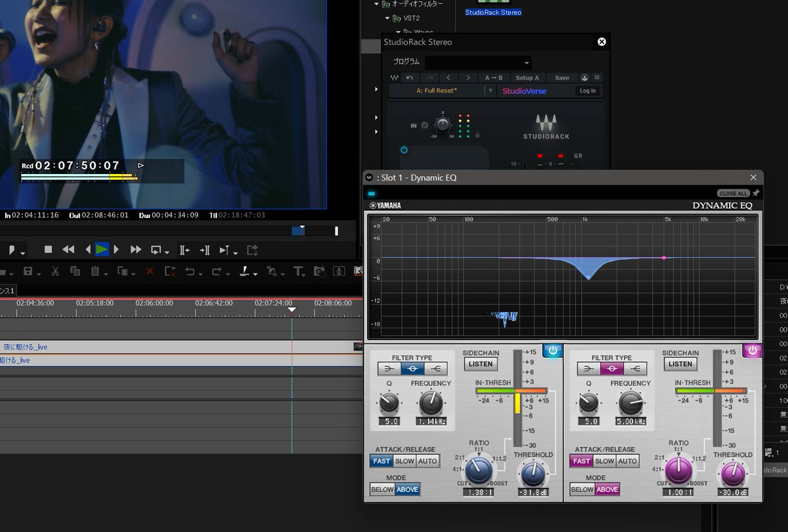Image resolution: width=788 pixels, height=532 pixels.
Task: Open the preset arrow beside A: Full Reset
Action: (490, 91)
